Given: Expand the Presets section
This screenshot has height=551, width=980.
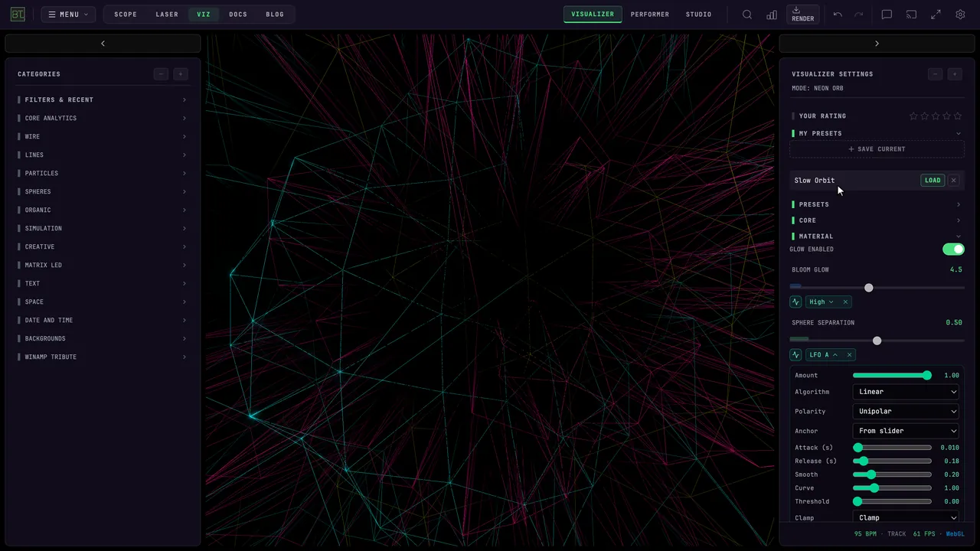Looking at the screenshot, I should tap(877, 204).
